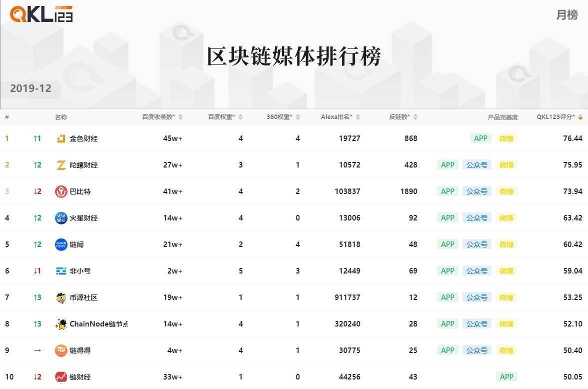
Task: Click the 名称 column header
Action: click(x=61, y=117)
